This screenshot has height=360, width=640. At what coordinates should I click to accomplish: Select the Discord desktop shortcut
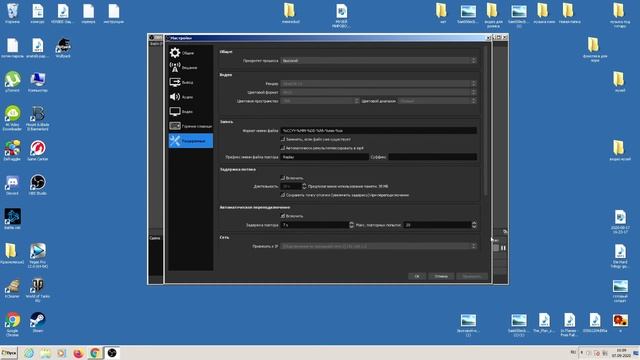(x=12, y=185)
